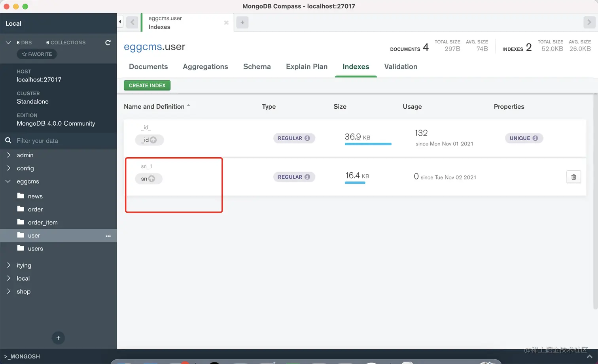Screen dimensions: 598x364
Task: Switch to the Aggregations tab
Action: click(205, 67)
